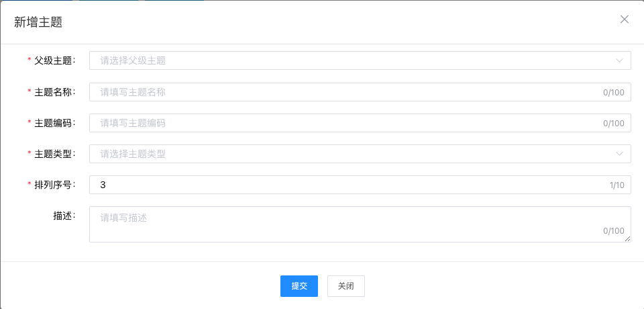This screenshot has width=644, height=309.
Task: Click the 1/10 character counter
Action: point(616,185)
